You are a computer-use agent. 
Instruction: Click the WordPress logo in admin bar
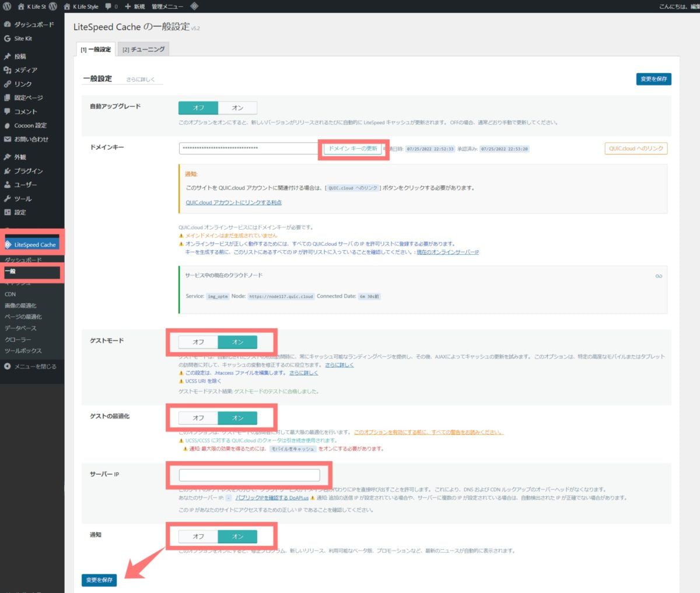[x=7, y=6]
